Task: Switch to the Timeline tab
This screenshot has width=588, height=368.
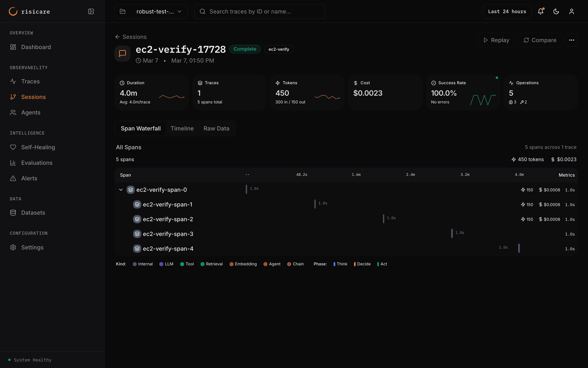Action: click(182, 128)
